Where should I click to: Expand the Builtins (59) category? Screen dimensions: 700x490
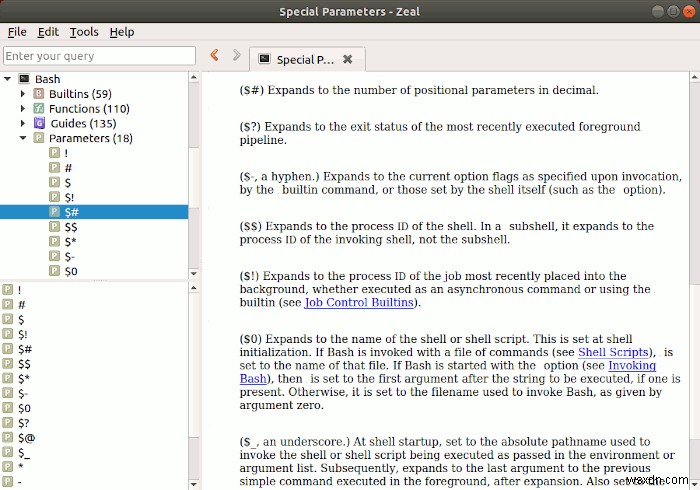coord(23,94)
